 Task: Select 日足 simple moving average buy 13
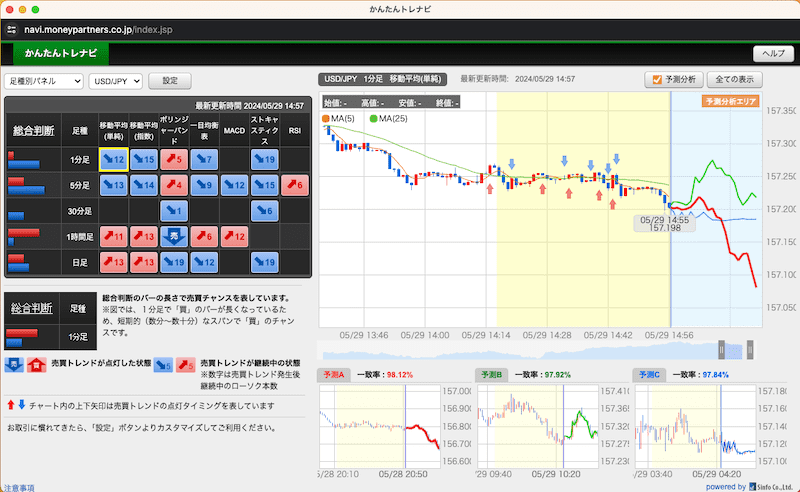[x=113, y=262]
